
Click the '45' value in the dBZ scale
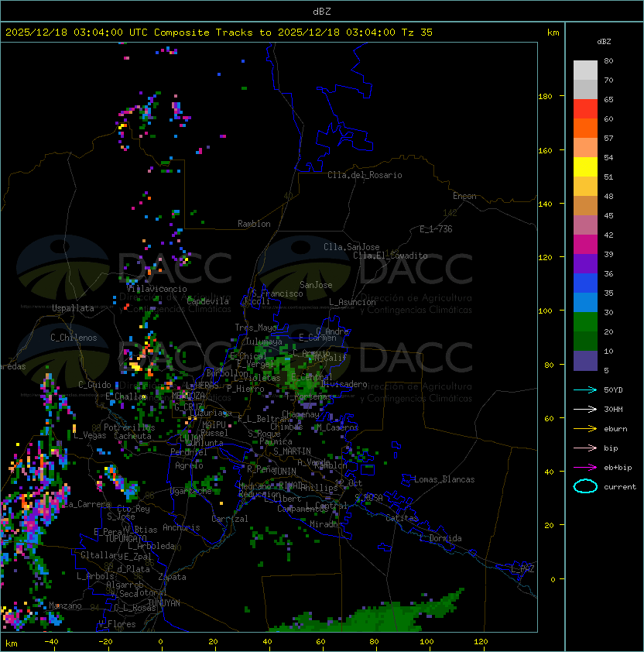608,216
